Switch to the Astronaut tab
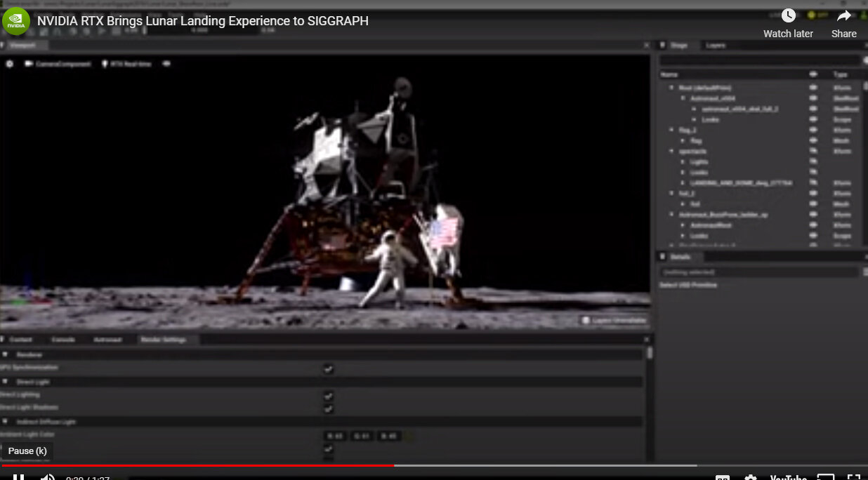This screenshot has height=480, width=868. point(108,340)
